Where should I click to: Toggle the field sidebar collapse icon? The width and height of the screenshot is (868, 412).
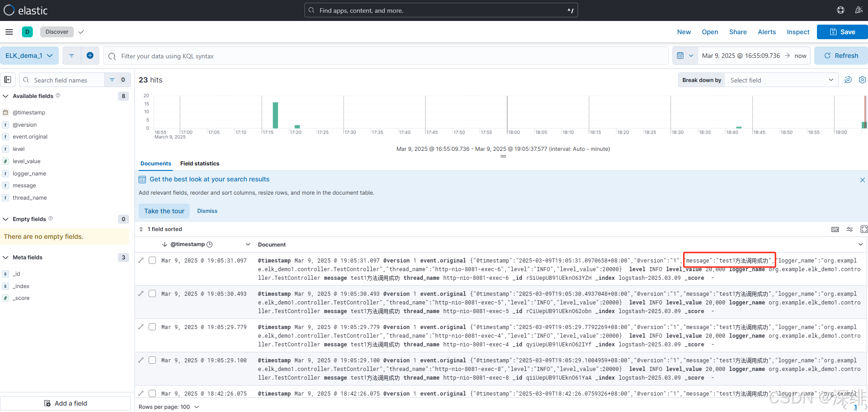pyautogui.click(x=8, y=80)
